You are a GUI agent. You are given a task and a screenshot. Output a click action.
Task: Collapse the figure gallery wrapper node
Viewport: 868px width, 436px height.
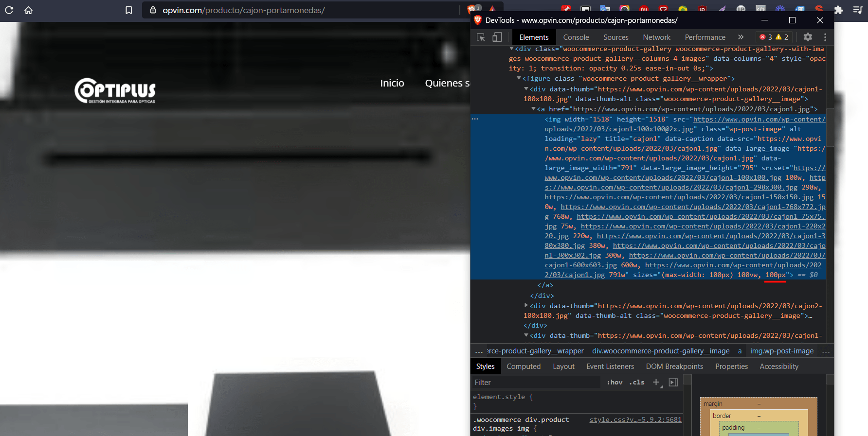519,78
